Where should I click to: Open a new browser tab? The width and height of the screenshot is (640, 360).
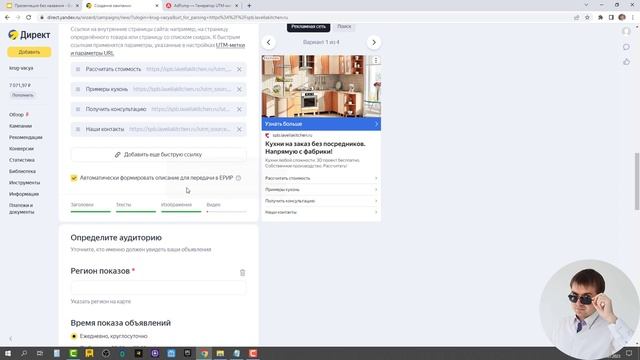coord(249,6)
